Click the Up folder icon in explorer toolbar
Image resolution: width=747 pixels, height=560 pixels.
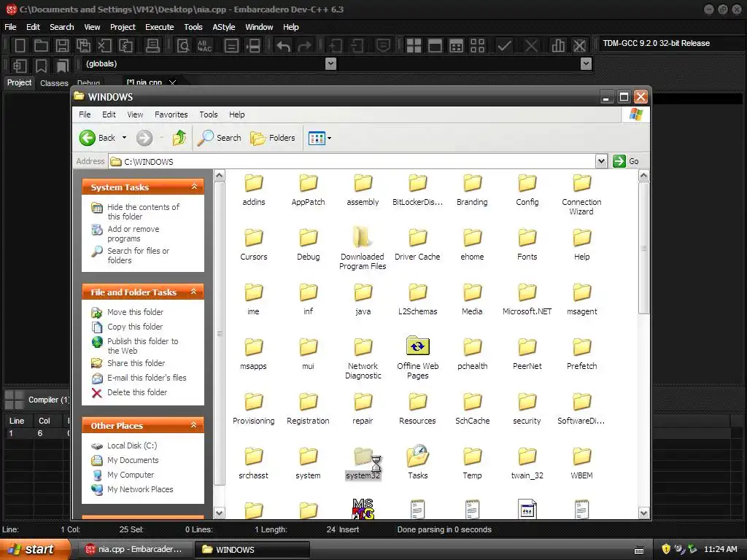(179, 138)
